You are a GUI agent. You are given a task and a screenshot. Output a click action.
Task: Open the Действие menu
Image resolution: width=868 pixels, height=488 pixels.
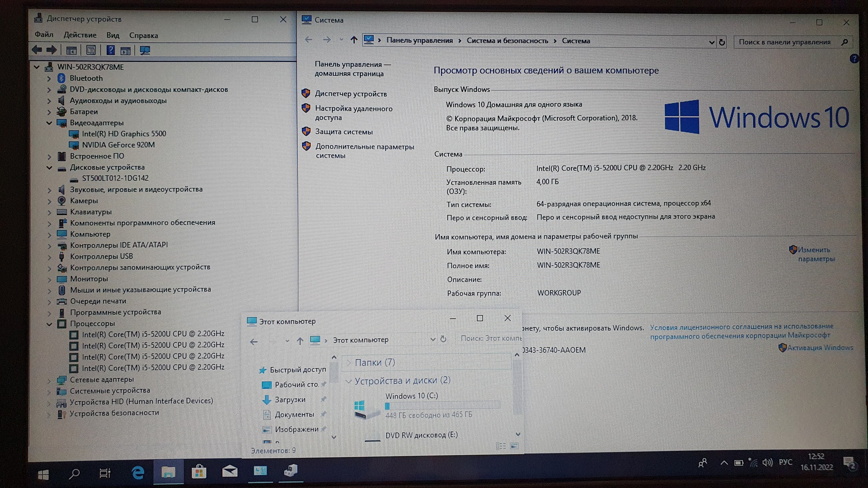(x=80, y=35)
